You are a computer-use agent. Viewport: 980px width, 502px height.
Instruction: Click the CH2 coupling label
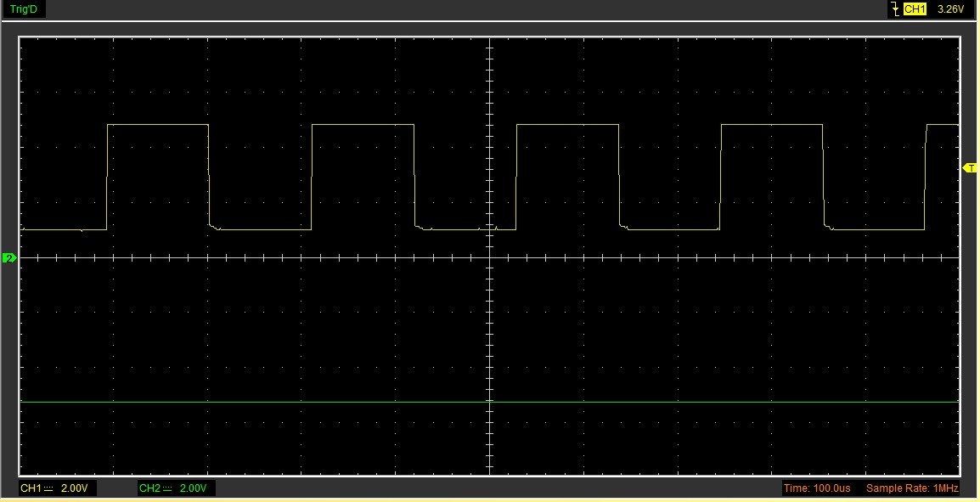pos(155,488)
